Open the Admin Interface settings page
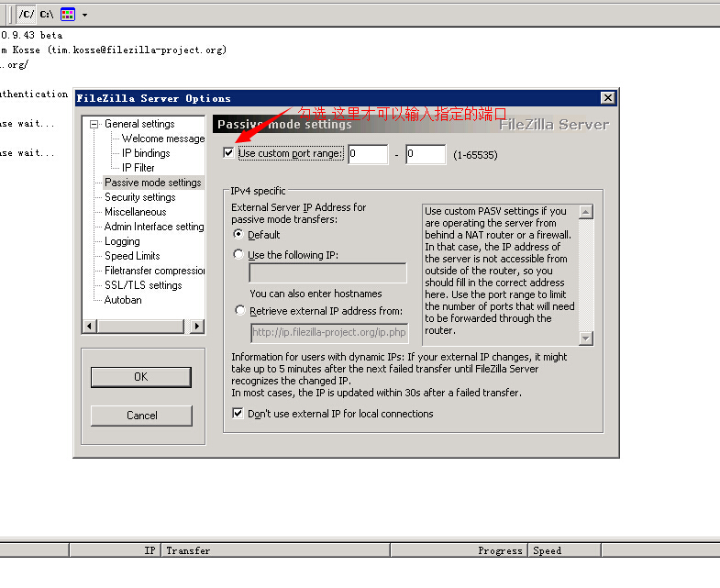720x588 pixels. point(154,227)
